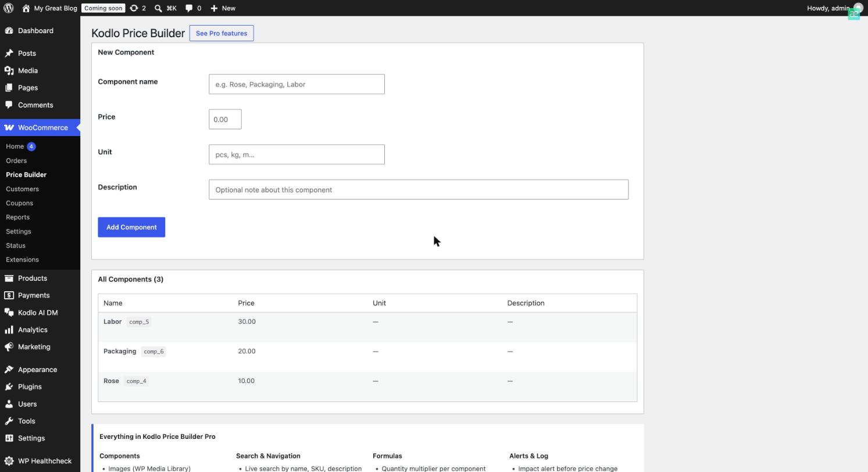Go to Coupons in WooCommerce menu
The image size is (868, 472).
coord(19,203)
